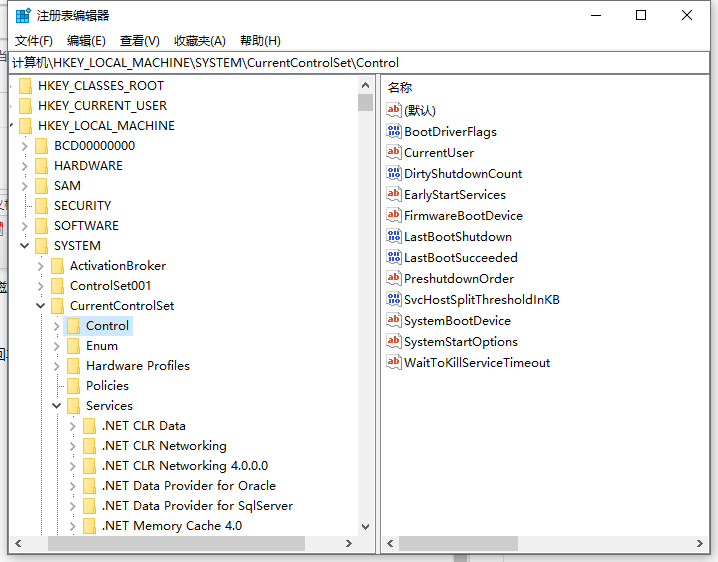718x562 pixels.
Task: Click the string icon beside CurrentUser value
Action: coord(394,152)
